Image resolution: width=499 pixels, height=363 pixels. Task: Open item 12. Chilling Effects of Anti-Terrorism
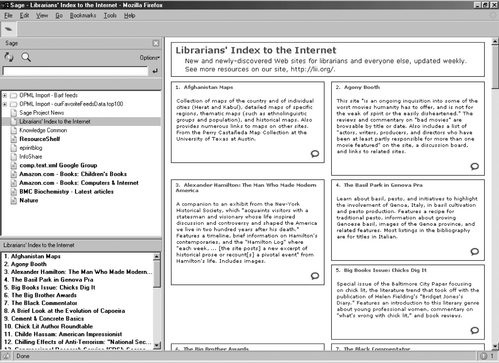pos(78,342)
